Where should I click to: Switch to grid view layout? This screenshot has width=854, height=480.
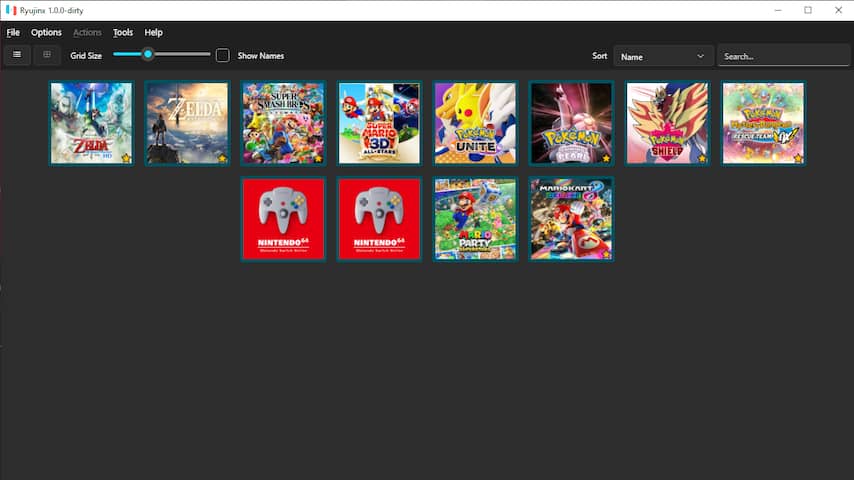[x=47, y=54]
